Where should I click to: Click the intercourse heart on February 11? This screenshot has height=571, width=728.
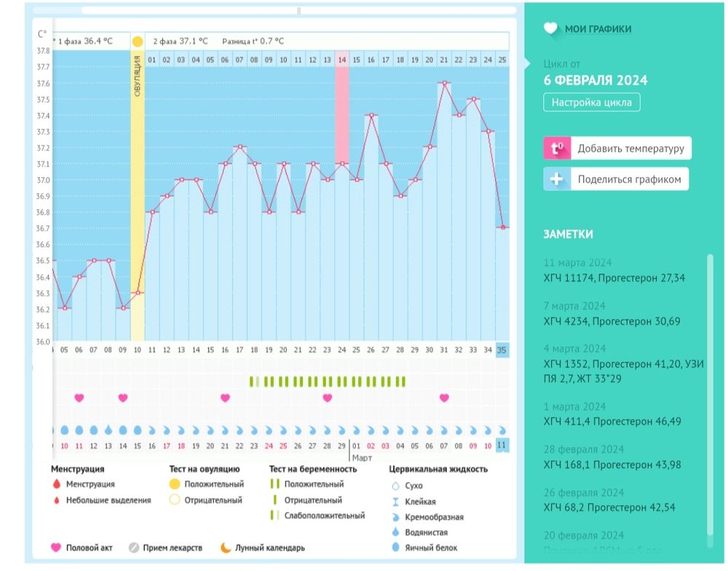point(79,398)
